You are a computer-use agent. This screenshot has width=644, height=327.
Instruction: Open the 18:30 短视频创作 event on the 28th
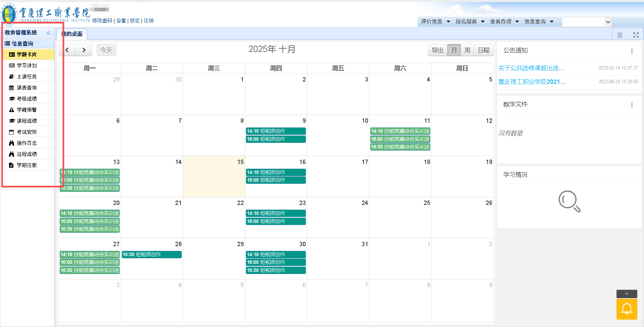(152, 255)
